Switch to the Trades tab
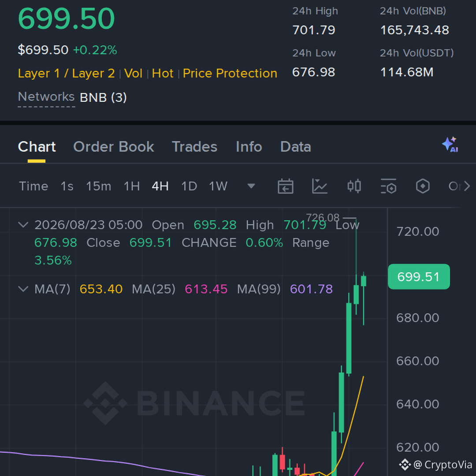The width and height of the screenshot is (476, 476). 195,147
